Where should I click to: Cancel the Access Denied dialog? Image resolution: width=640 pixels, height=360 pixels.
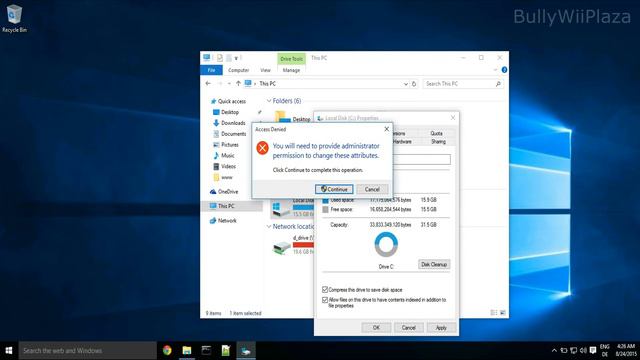(x=372, y=189)
